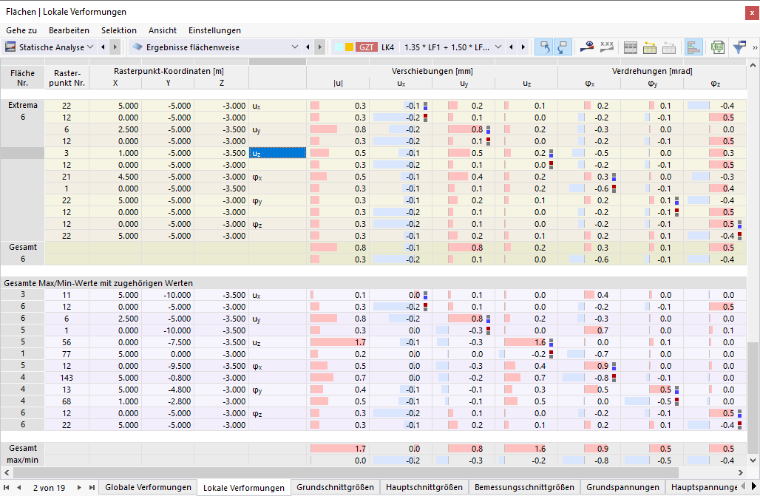Toggle the graphic-to-table selection sync icon
760x496 pixels.
tap(563, 47)
